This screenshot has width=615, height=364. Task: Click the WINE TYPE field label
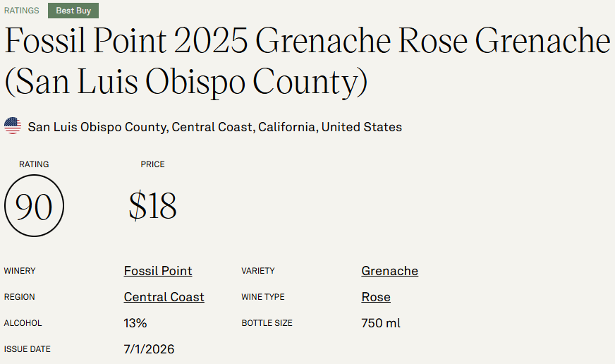click(x=263, y=297)
